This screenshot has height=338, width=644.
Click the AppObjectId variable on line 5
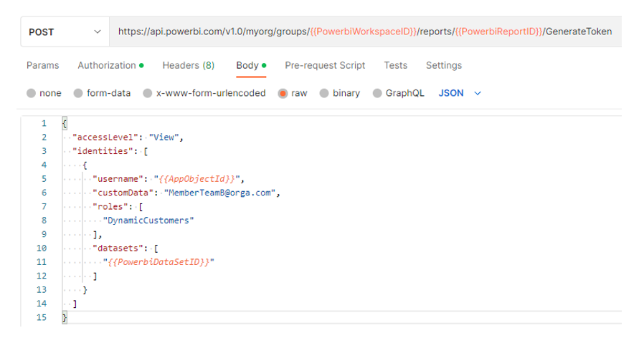point(196,179)
